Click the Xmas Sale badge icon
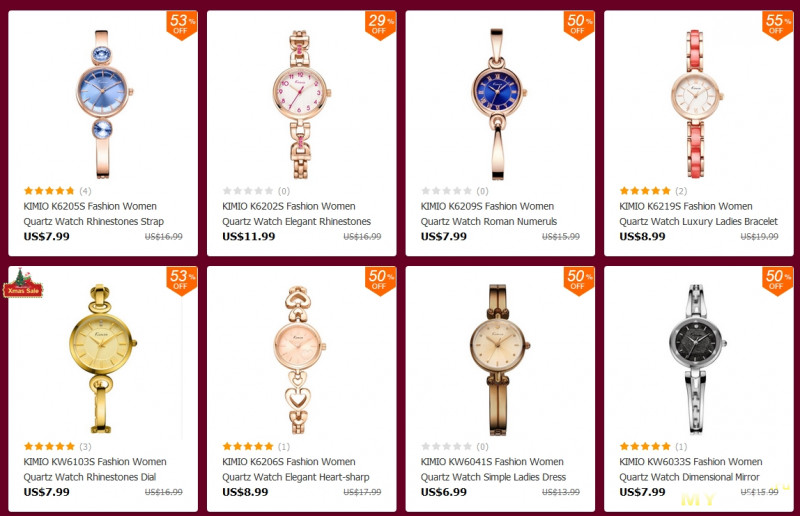Image resolution: width=800 pixels, height=516 pixels. pos(23,283)
